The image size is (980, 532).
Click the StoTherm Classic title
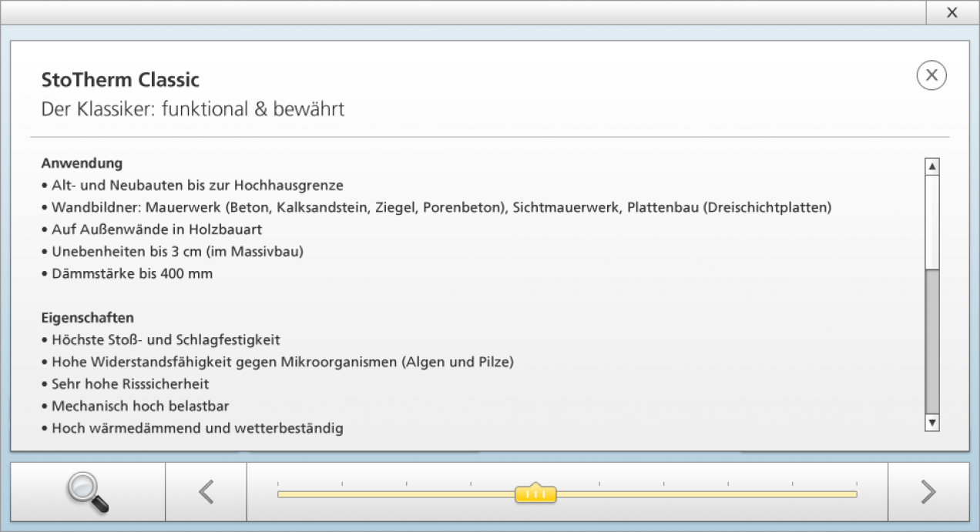[x=120, y=79]
